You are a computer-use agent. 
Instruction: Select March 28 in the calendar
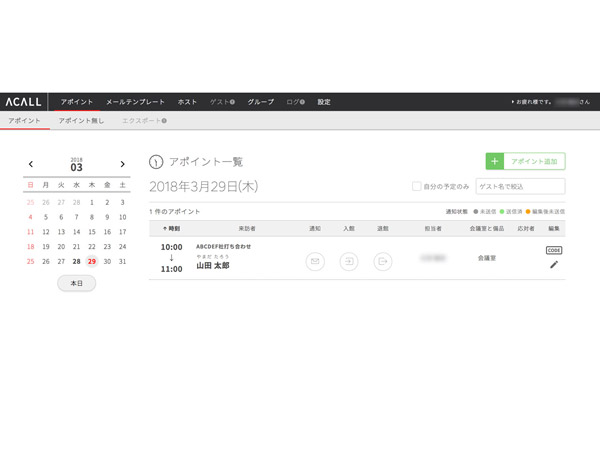click(x=76, y=261)
